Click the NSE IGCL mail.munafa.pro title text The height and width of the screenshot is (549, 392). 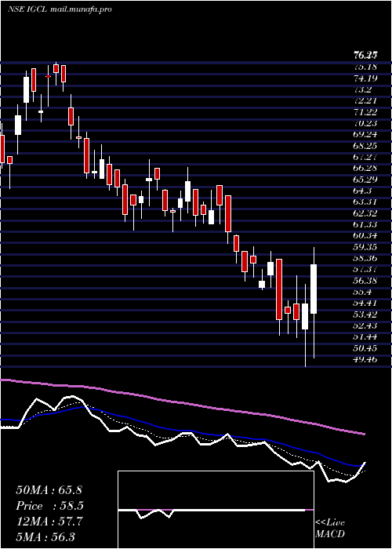(x=60, y=9)
